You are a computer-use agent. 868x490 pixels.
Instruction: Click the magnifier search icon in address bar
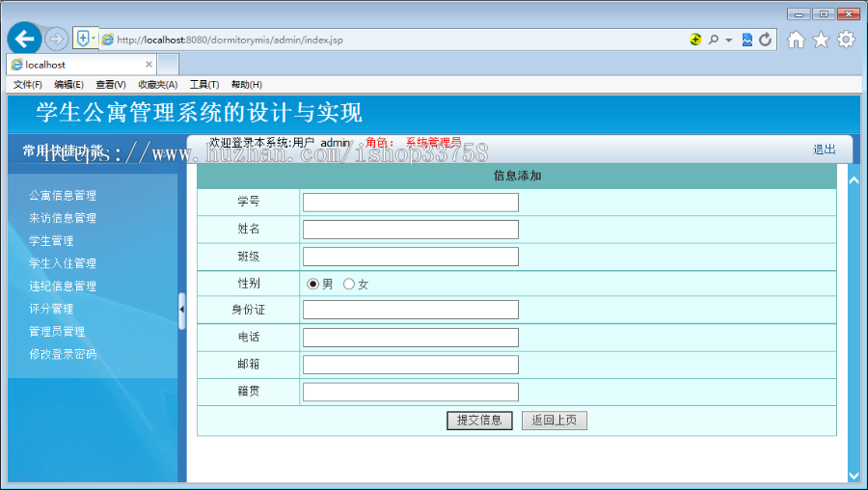[714, 40]
